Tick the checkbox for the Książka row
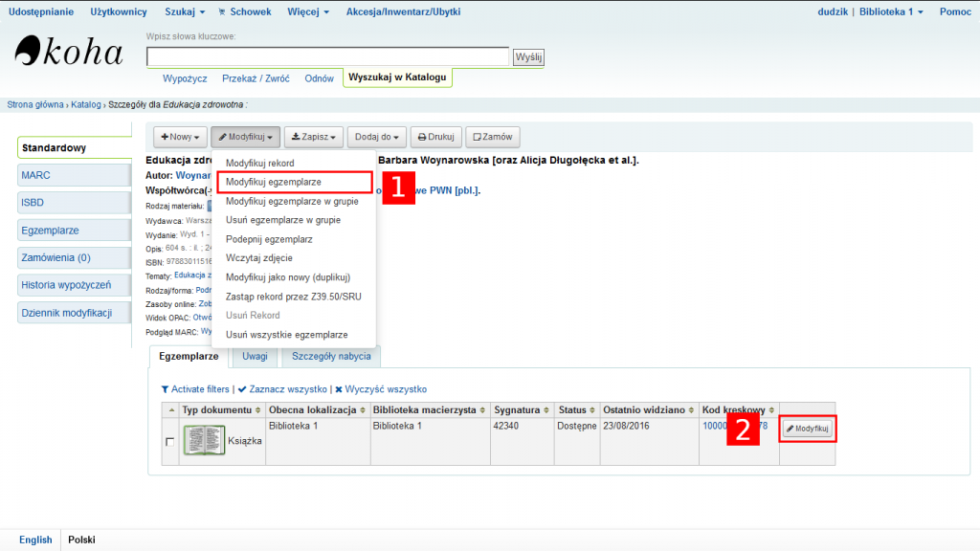 coord(170,441)
